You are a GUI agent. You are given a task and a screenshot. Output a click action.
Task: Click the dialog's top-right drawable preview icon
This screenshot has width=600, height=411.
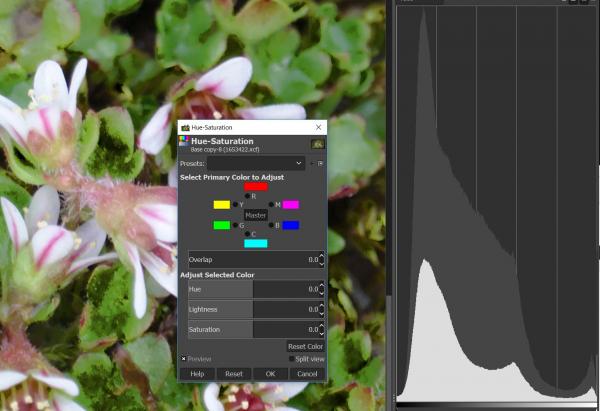(318, 144)
